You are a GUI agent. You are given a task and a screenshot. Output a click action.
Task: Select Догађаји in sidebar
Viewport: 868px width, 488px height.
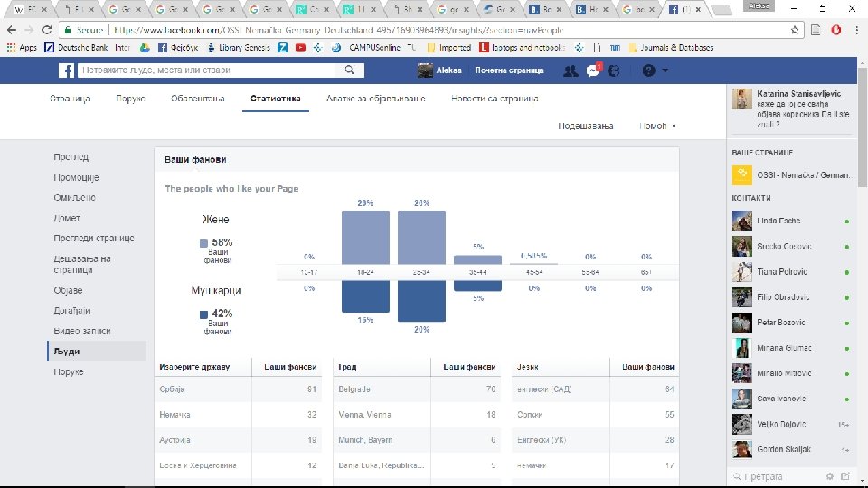coord(72,311)
